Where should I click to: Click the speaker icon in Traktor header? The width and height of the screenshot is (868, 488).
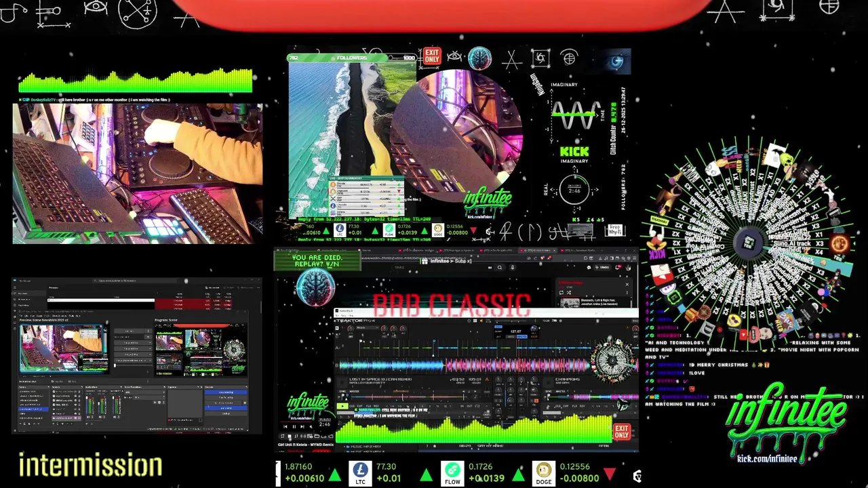coord(481,321)
